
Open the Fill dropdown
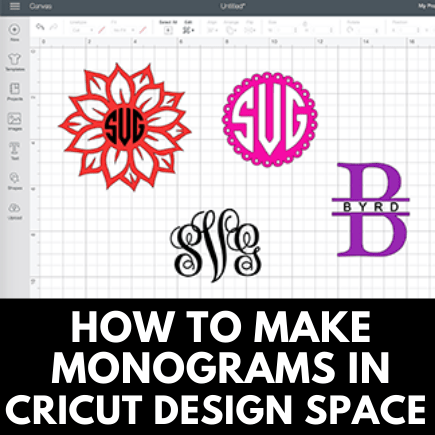pos(123,30)
